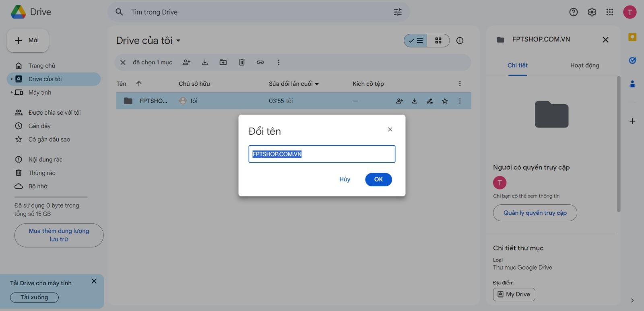Click the search magnifier icon

point(119,12)
